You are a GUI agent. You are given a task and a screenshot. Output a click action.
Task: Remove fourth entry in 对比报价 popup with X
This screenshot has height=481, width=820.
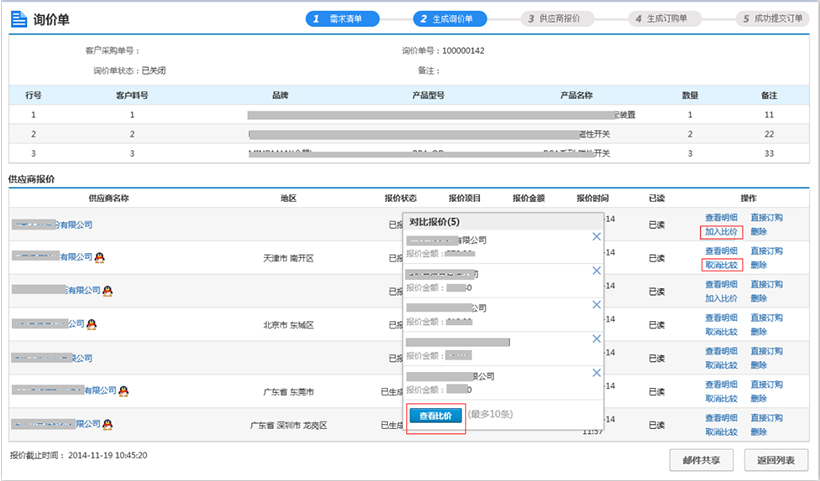coord(596,339)
